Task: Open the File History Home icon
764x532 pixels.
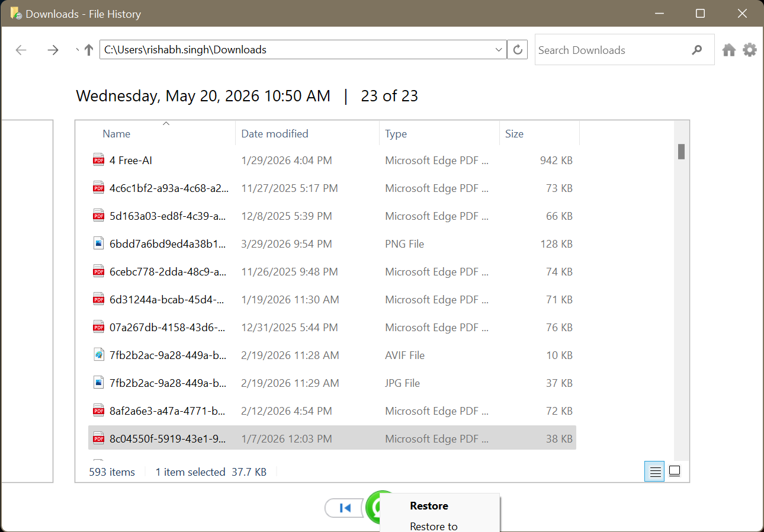Action: tap(729, 50)
